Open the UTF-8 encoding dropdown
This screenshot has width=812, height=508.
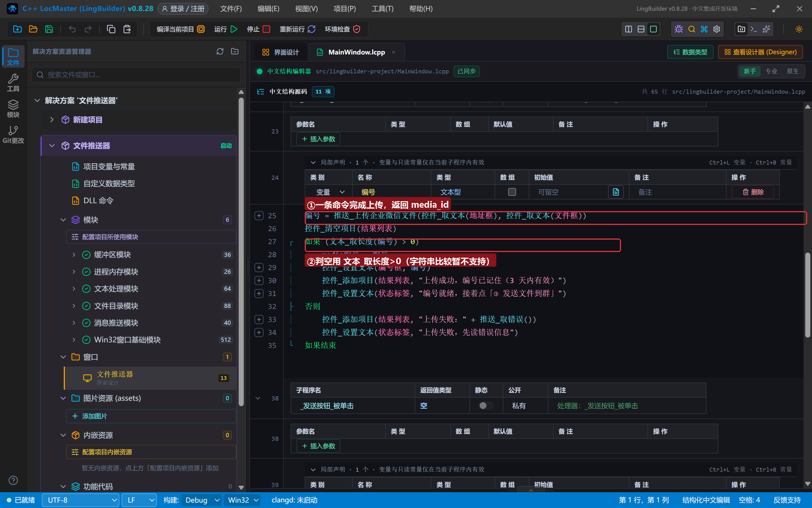(x=81, y=500)
